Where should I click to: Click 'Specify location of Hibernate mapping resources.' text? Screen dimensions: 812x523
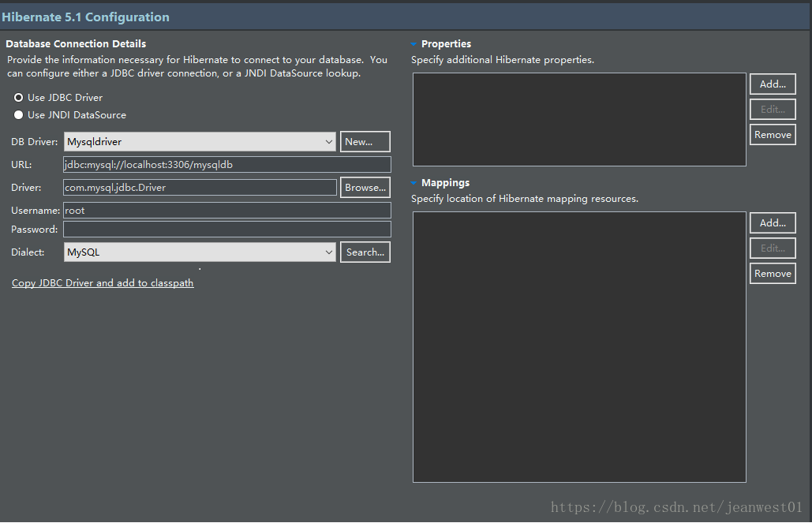coord(525,199)
